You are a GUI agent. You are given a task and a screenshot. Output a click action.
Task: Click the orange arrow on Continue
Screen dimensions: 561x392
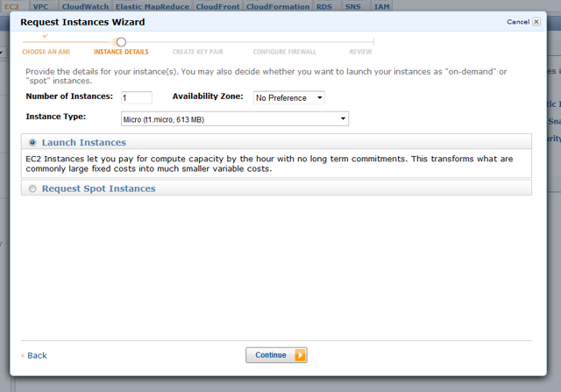coord(300,355)
